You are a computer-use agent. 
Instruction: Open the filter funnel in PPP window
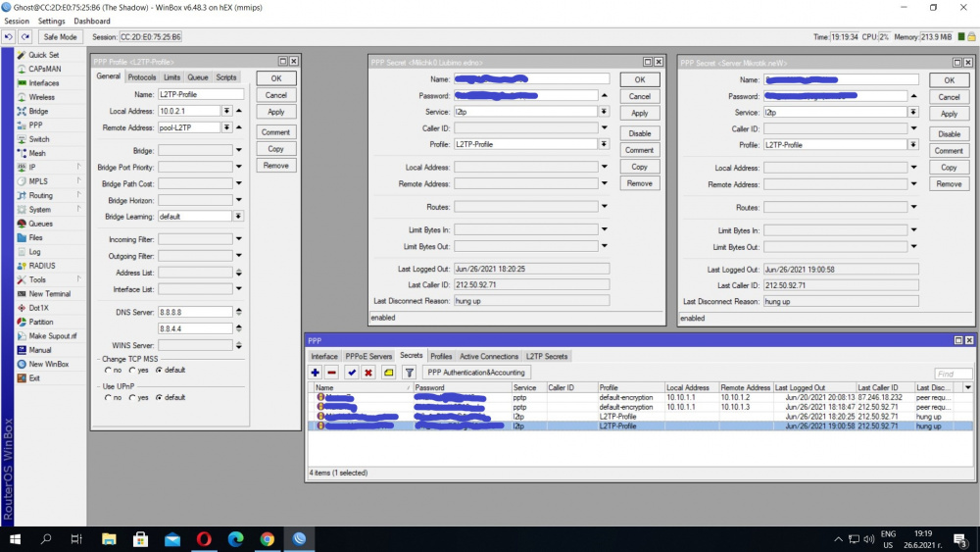click(x=409, y=373)
